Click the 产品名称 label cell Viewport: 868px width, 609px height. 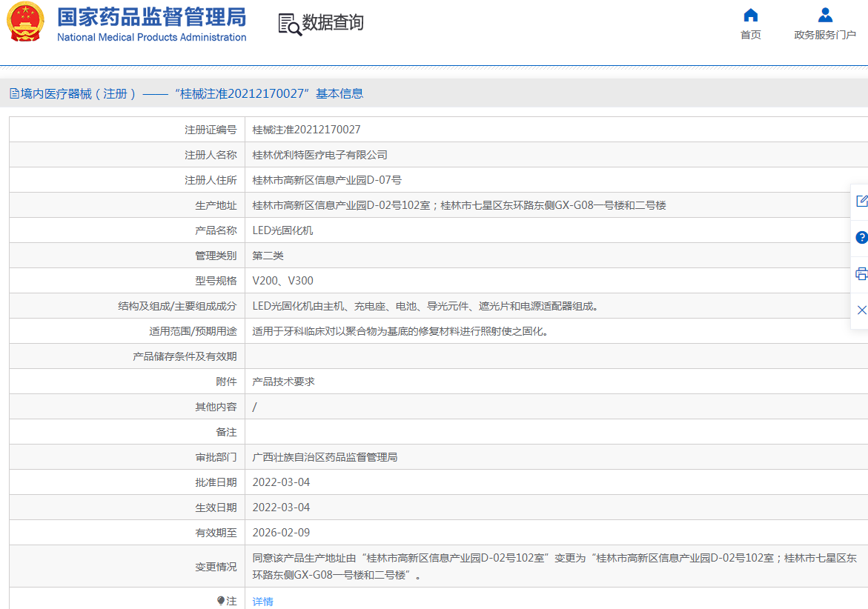pyautogui.click(x=127, y=230)
